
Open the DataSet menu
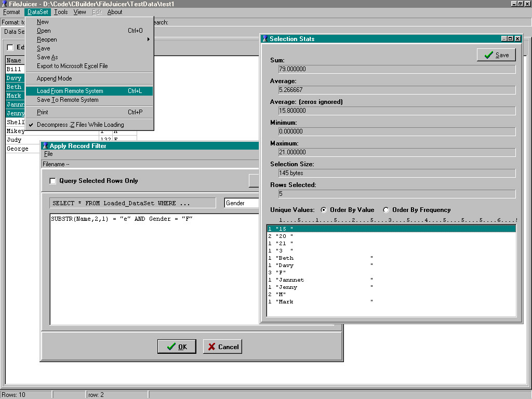pyautogui.click(x=37, y=12)
